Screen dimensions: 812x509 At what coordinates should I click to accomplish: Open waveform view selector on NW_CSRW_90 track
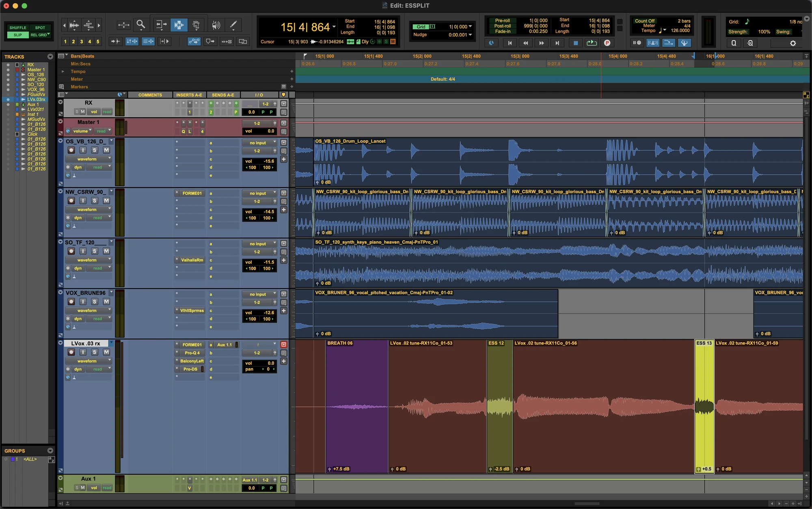[89, 209]
